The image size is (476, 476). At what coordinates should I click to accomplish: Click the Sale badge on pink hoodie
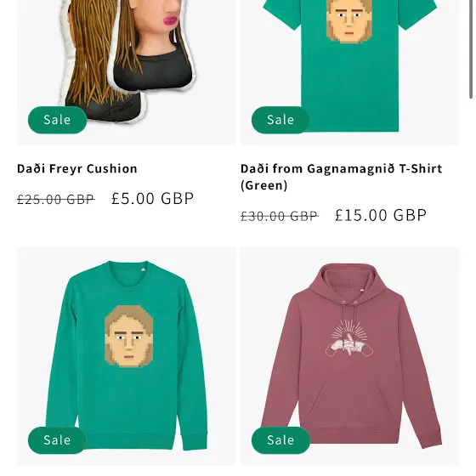point(280,440)
